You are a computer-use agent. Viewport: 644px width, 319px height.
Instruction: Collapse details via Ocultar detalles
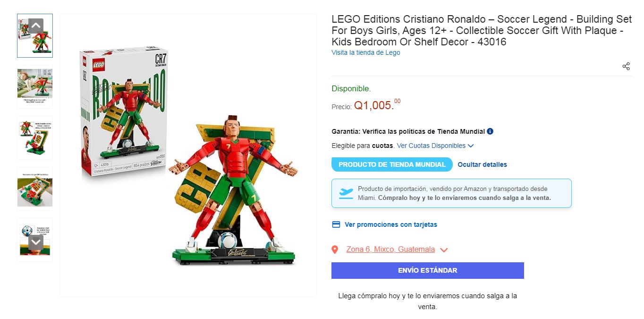482,164
